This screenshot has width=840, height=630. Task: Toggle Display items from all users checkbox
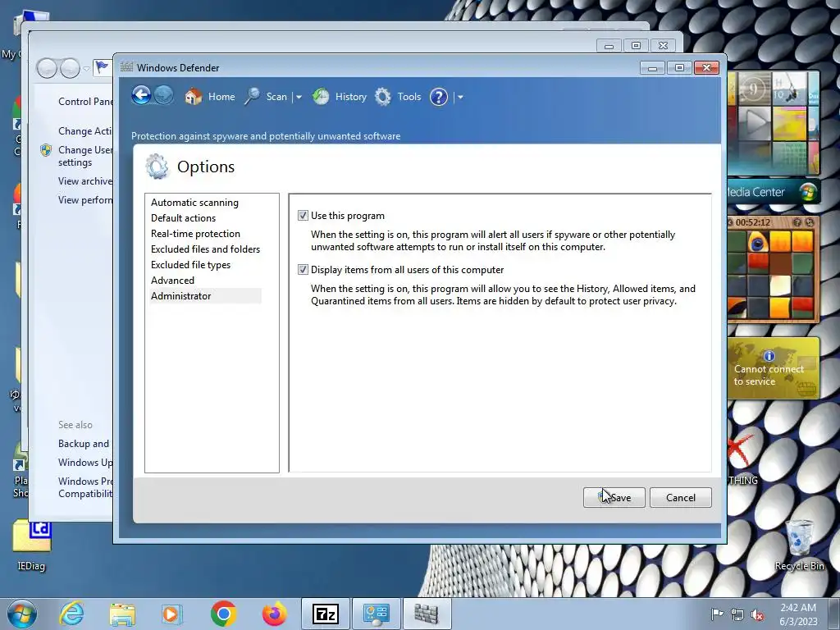[x=303, y=269]
